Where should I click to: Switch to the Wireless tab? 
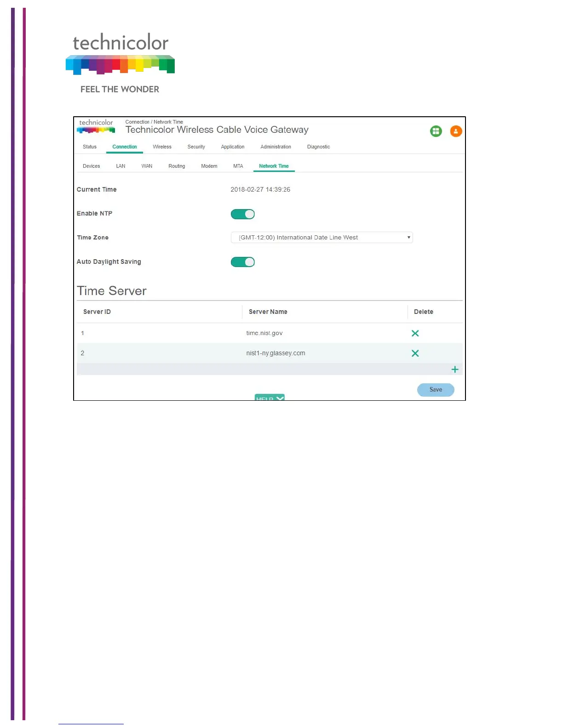pyautogui.click(x=162, y=147)
